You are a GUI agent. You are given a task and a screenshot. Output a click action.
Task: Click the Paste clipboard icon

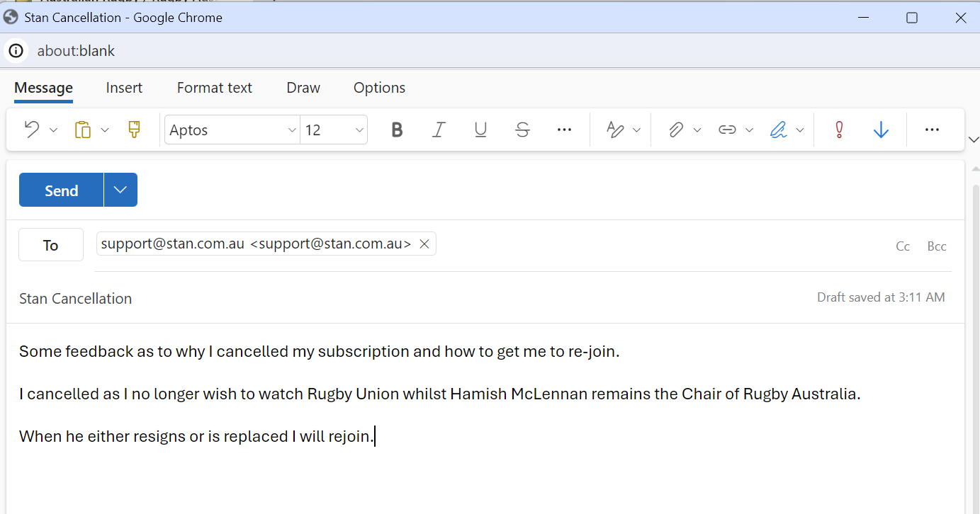coord(83,130)
